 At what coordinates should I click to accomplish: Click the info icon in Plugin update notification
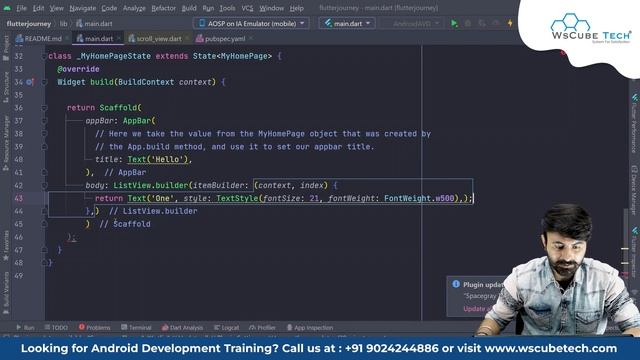coord(456,284)
